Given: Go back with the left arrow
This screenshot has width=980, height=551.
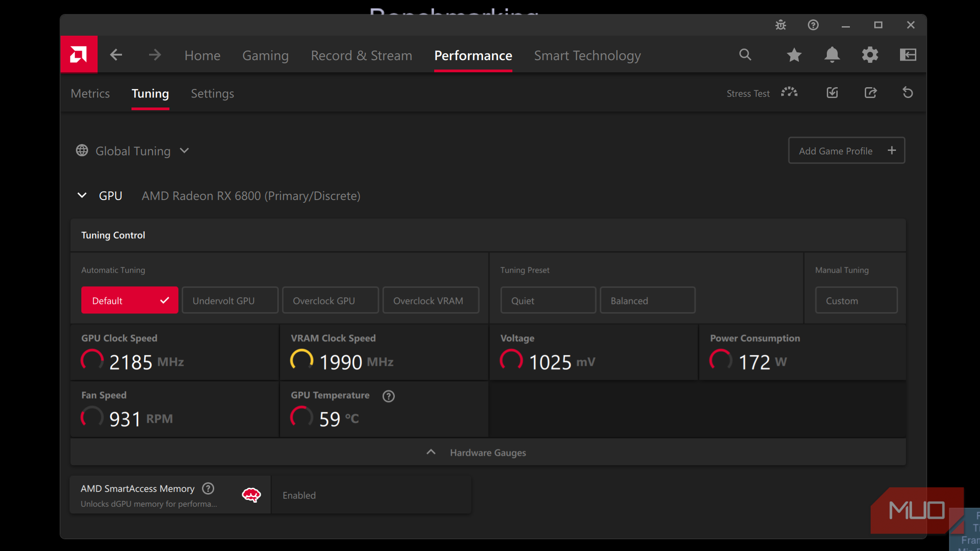Looking at the screenshot, I should click(x=116, y=55).
